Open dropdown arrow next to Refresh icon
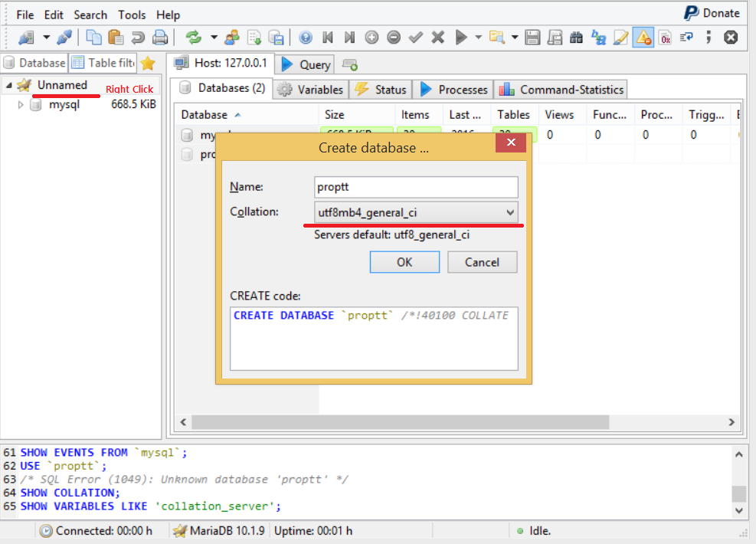Screen dimensions: 756x544 pyautogui.click(x=214, y=37)
